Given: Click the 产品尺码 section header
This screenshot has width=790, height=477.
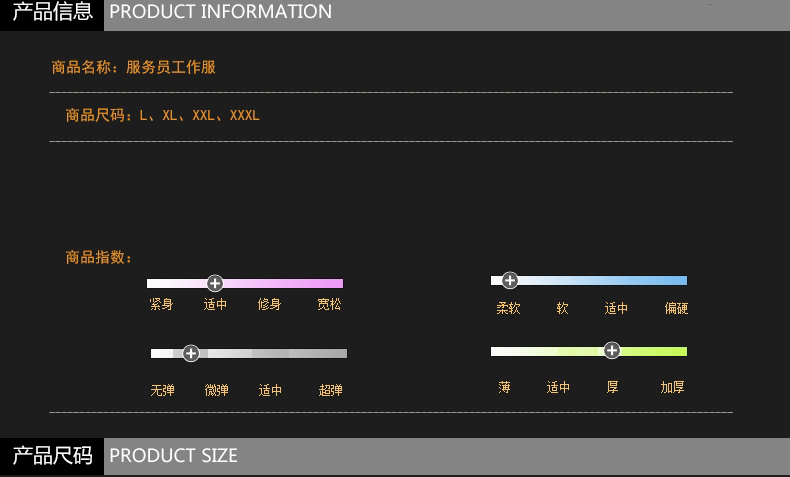Looking at the screenshot, I should pos(52,456).
